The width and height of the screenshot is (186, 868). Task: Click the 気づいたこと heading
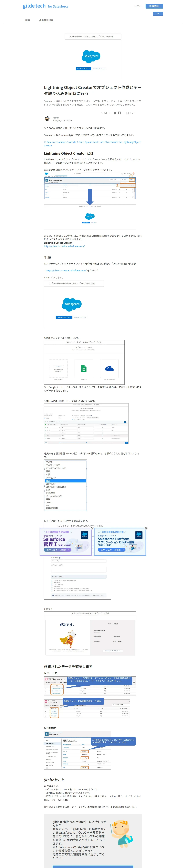[x=54, y=780]
